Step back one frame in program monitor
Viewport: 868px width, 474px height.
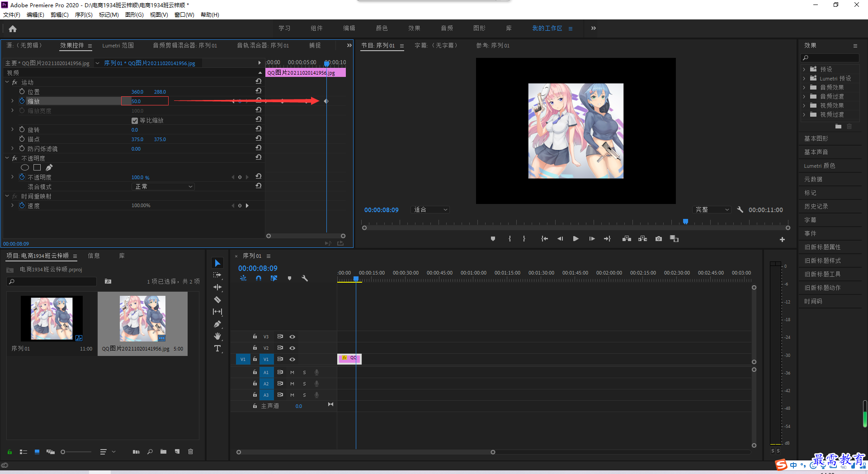click(560, 239)
